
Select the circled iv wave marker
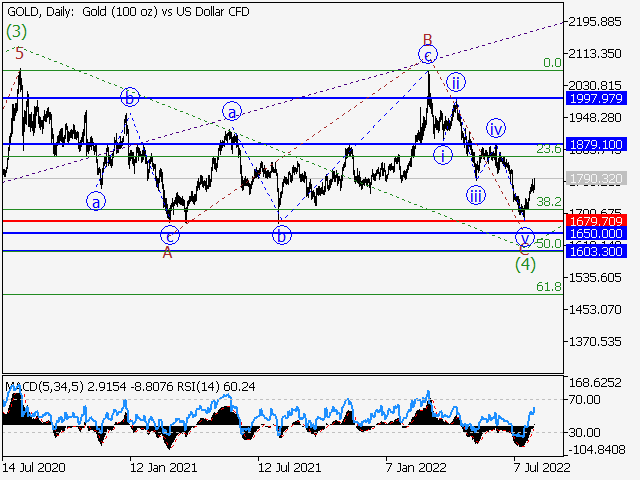tap(496, 129)
